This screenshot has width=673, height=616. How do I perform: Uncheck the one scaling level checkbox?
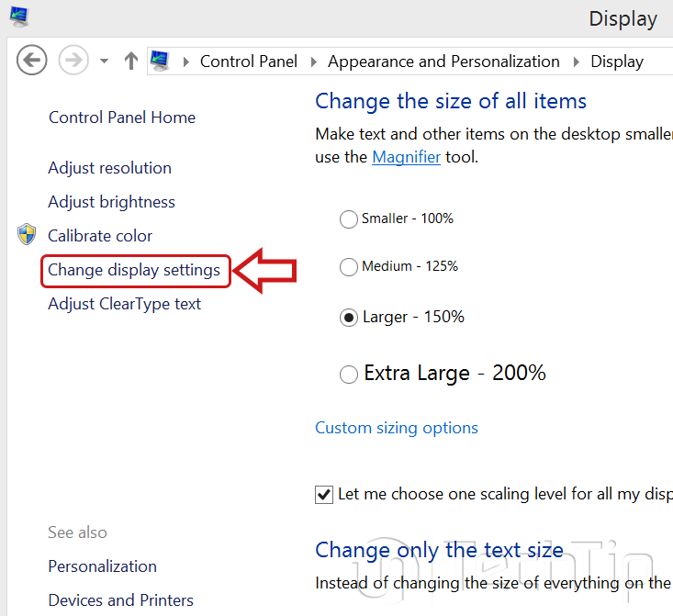[x=324, y=495]
